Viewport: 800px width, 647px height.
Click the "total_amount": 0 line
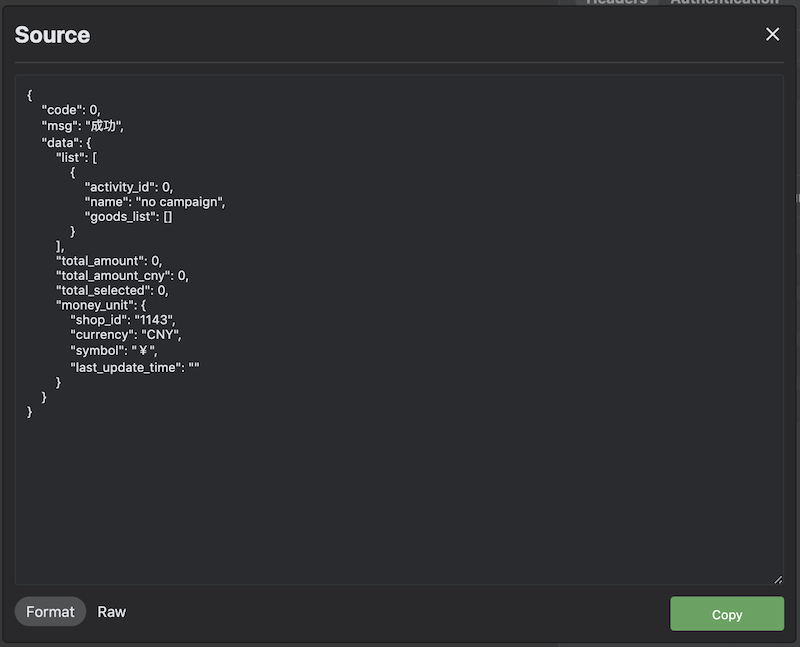[x=109, y=261]
